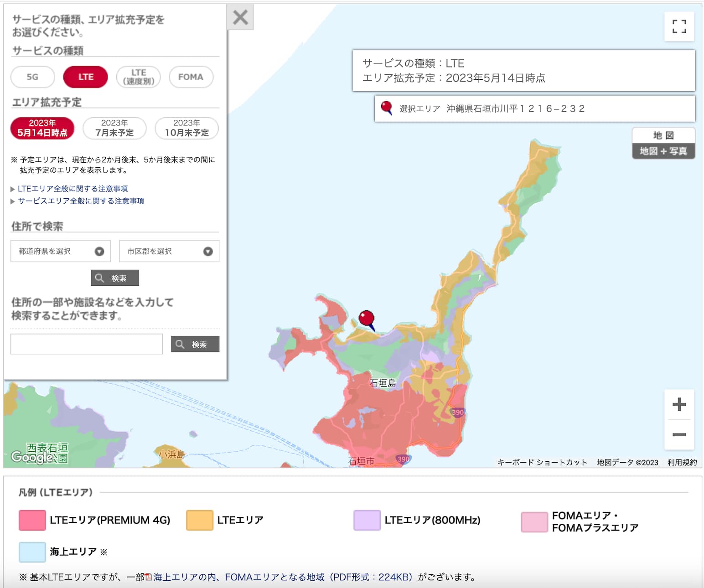Screen dimensions: 704x588
Task: Click FOMAエリア legend swatch
Action: [x=534, y=522]
